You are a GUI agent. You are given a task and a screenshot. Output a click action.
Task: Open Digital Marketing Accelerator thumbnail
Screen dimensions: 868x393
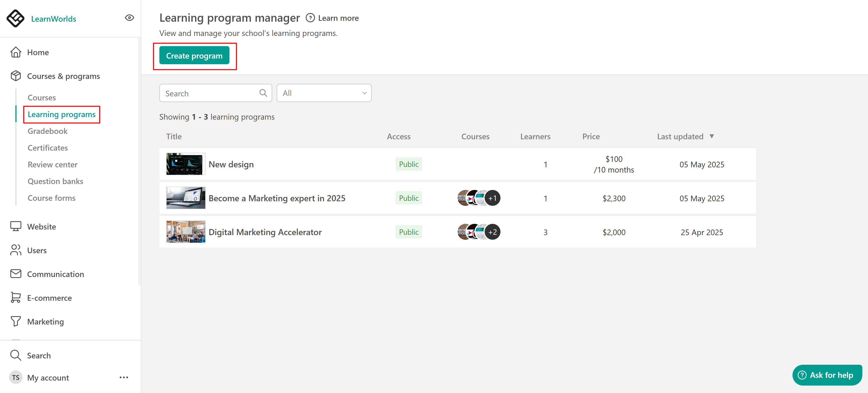(x=186, y=232)
